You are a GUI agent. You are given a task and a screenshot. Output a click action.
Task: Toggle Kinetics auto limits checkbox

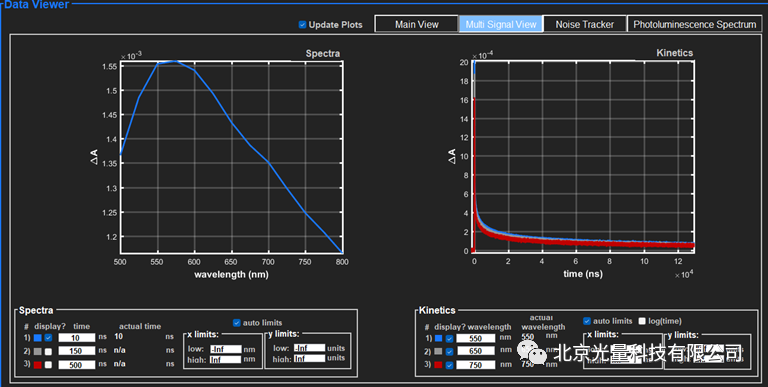point(587,321)
